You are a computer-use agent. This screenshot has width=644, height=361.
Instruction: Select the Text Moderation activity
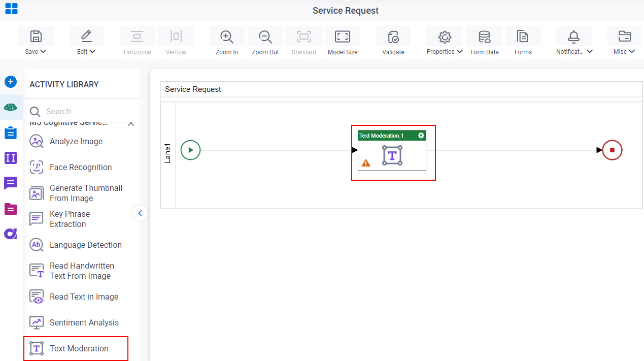(x=76, y=348)
